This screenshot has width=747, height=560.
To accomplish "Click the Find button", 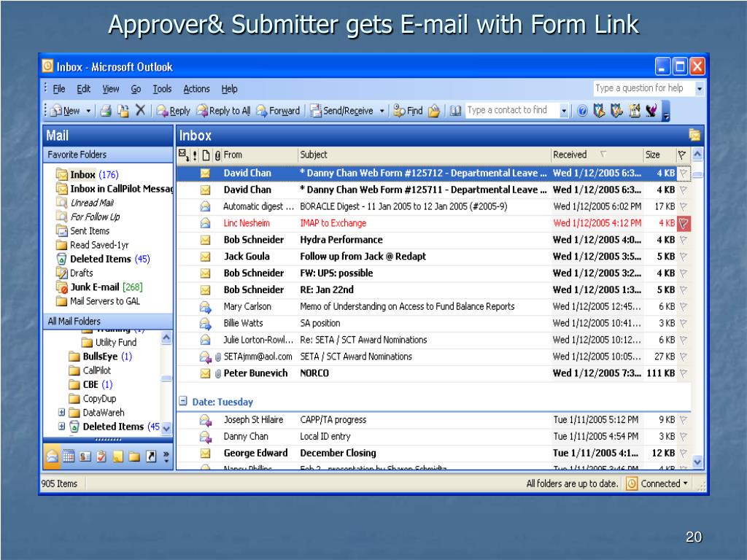I will point(409,111).
